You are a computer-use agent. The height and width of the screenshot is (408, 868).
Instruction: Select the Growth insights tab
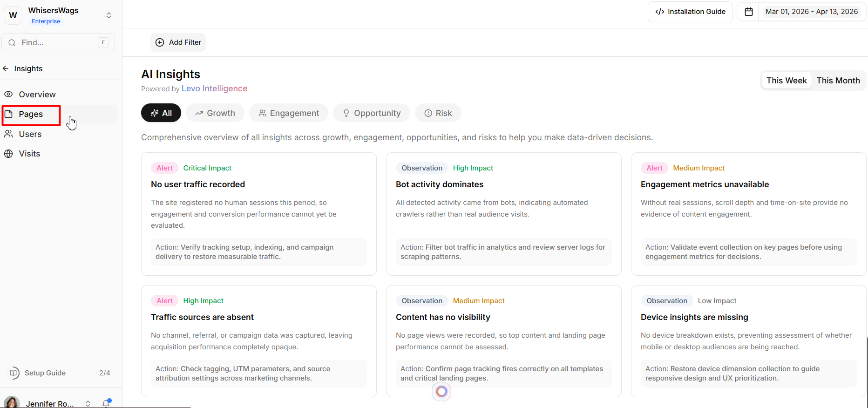215,113
